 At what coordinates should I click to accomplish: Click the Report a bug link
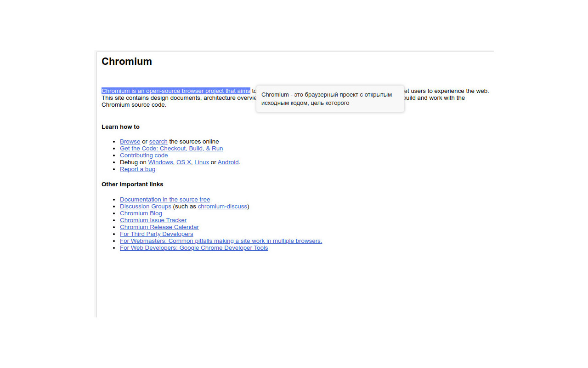137,169
